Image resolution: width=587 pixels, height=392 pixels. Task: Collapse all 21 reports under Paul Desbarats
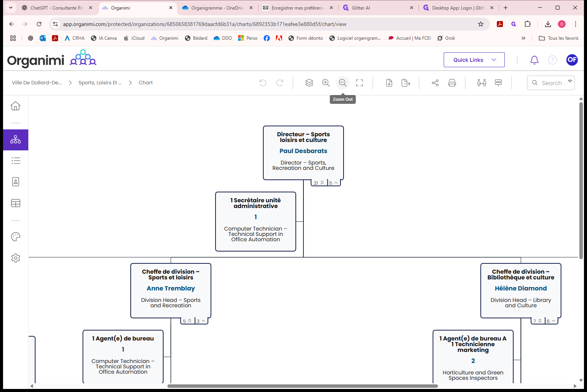coord(319,183)
